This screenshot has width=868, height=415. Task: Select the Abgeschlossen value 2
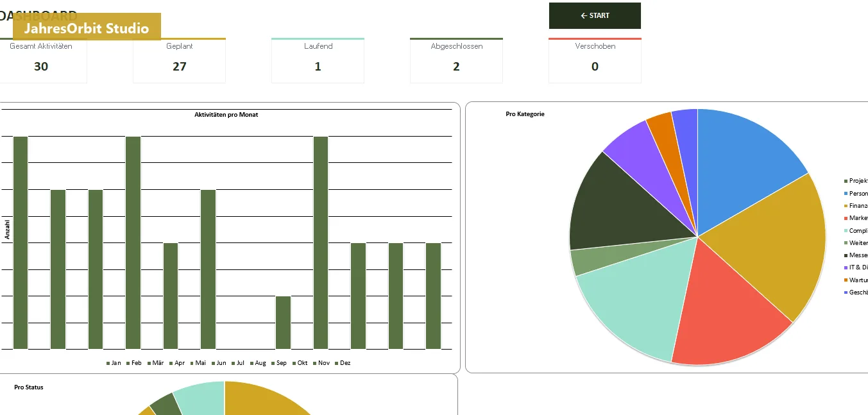coord(456,67)
